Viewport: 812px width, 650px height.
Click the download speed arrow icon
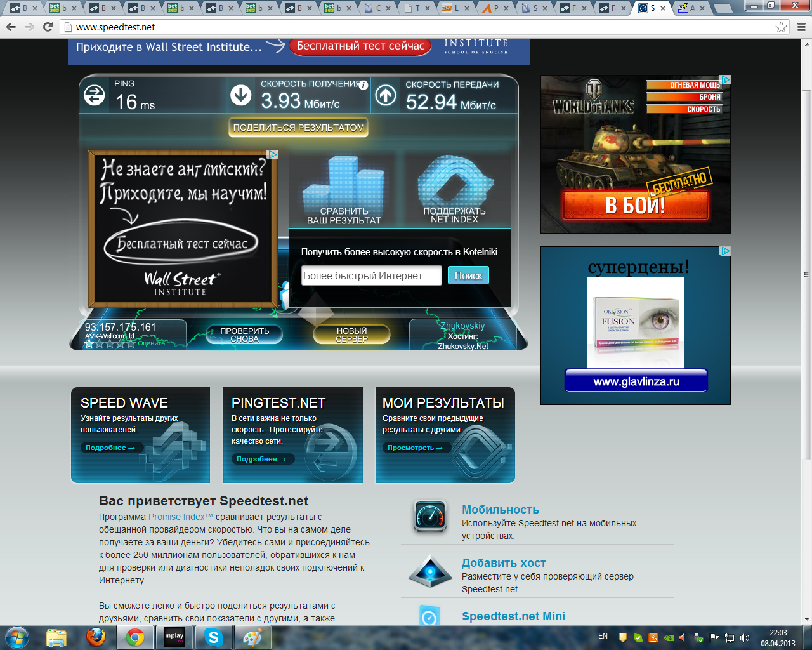coord(240,95)
